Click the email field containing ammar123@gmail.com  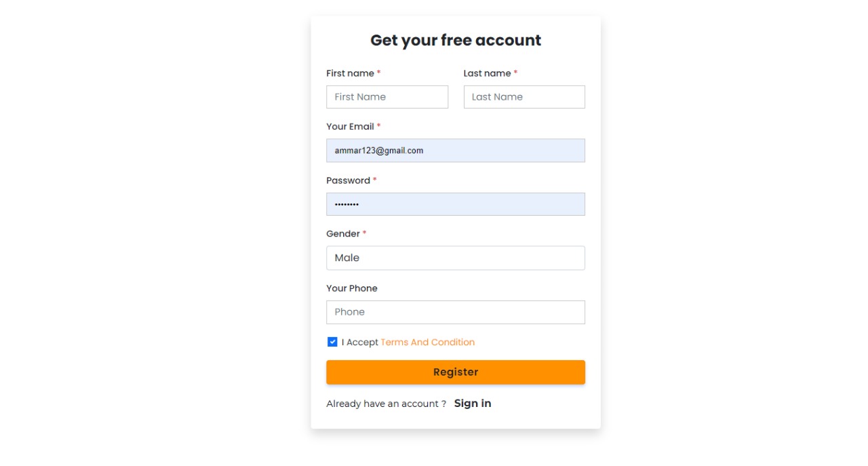[x=455, y=151]
